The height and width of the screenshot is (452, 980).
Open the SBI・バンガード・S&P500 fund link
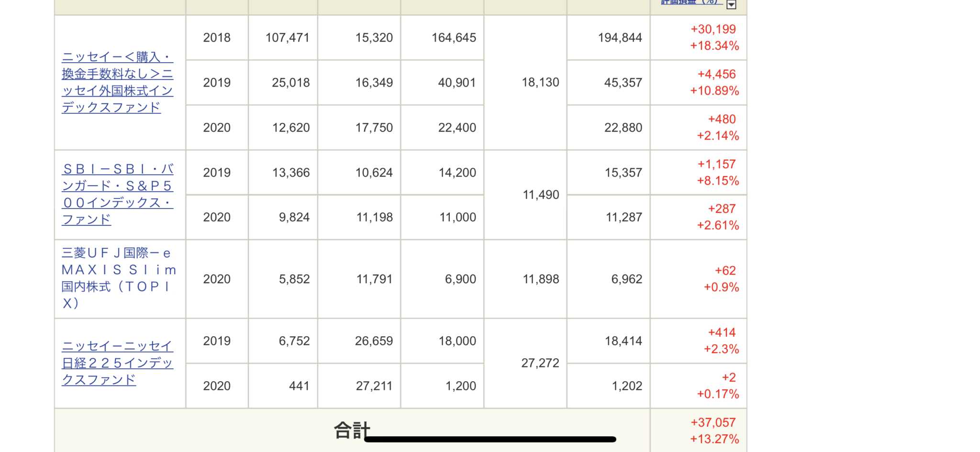[118, 194]
